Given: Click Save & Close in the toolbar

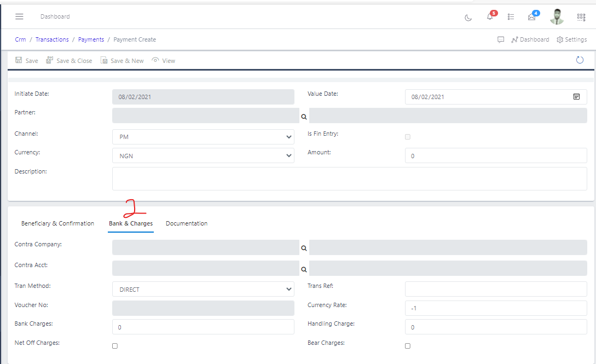Looking at the screenshot, I should click(x=69, y=60).
